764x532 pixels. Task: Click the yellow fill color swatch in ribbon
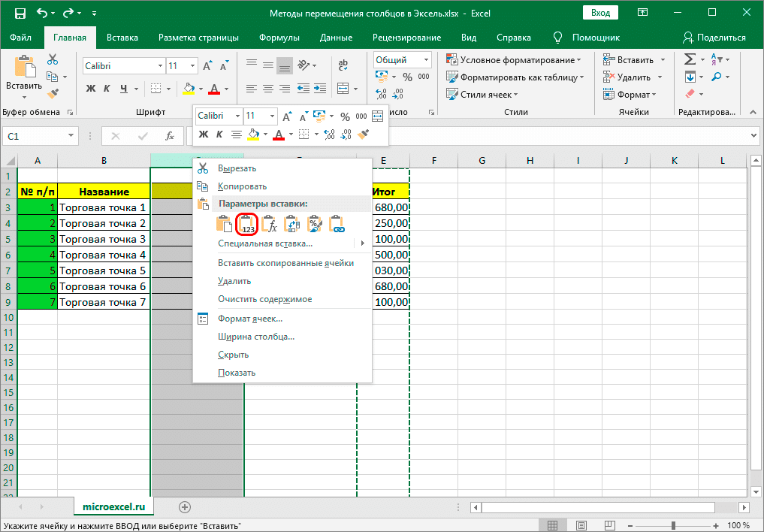[x=189, y=89]
